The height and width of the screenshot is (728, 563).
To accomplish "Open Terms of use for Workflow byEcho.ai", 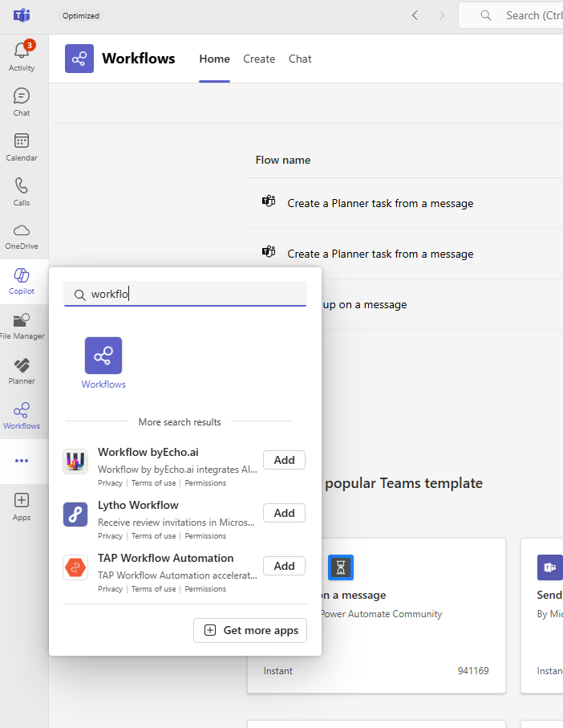I will 153,483.
